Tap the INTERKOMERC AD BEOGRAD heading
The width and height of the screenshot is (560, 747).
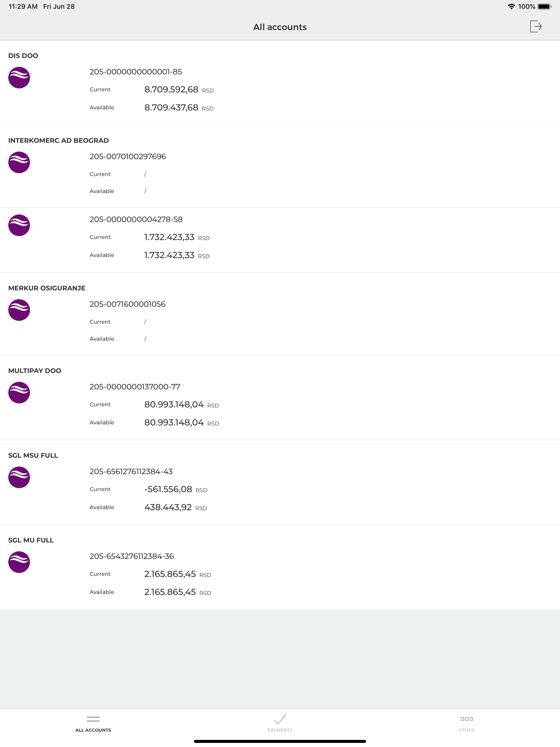coord(59,141)
